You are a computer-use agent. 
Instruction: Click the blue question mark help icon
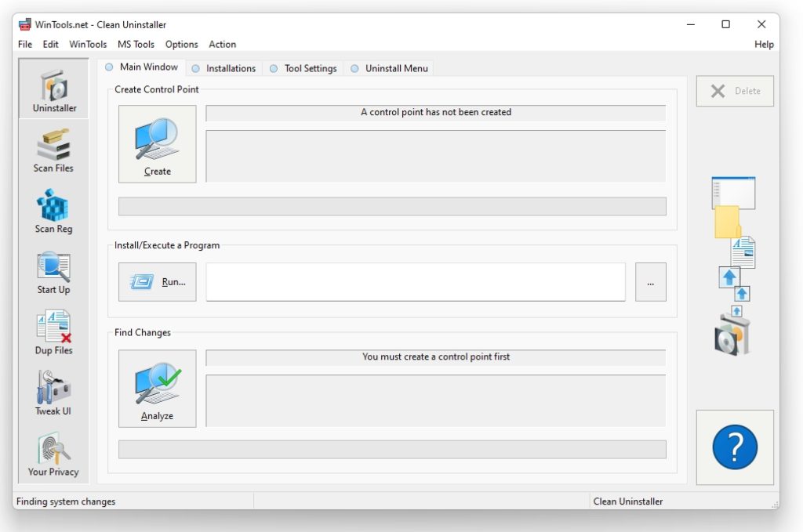(734, 447)
